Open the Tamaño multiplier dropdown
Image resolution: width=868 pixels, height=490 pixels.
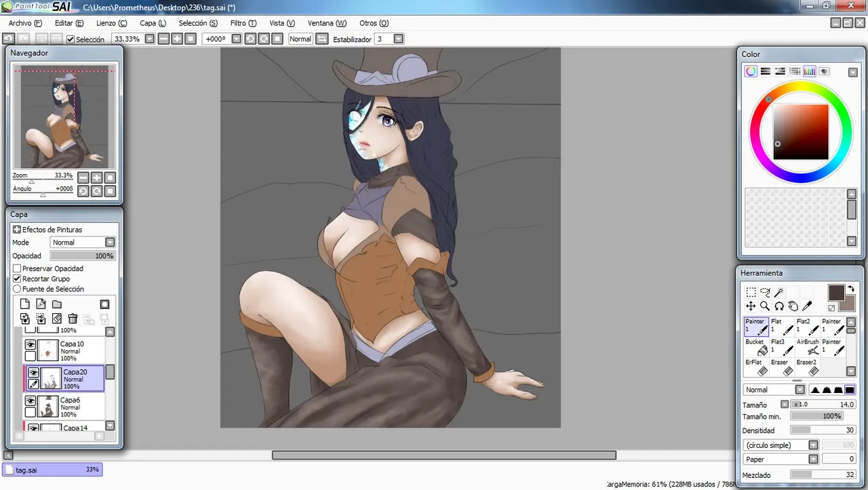click(x=785, y=405)
